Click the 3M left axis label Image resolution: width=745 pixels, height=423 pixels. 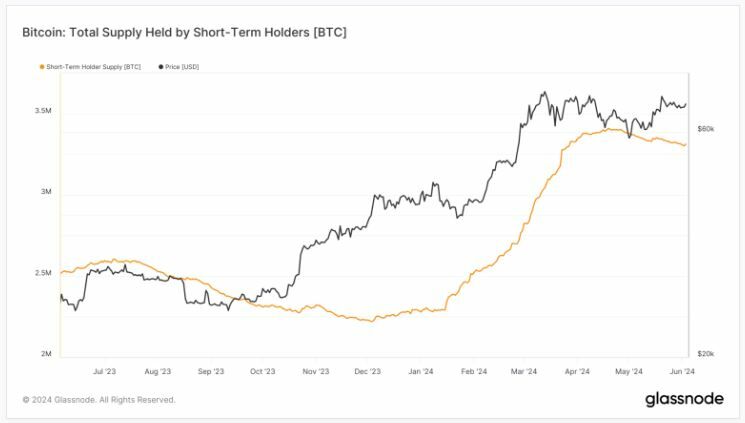46,192
